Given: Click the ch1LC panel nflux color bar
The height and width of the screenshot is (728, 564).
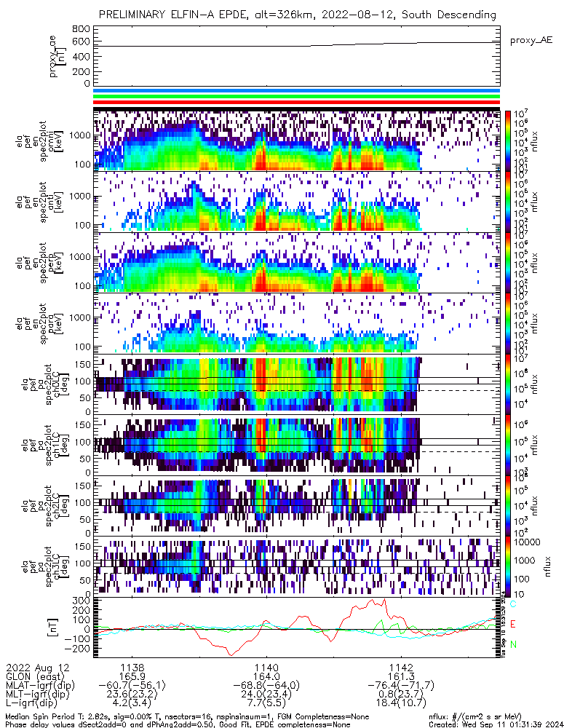Looking at the screenshot, I should click(508, 445).
